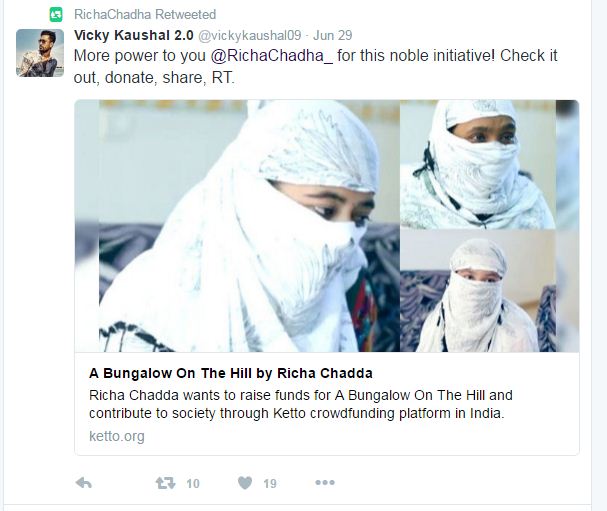Follow the @RichaChadha_ mention link
This screenshot has width=607, height=511.
pos(271,56)
